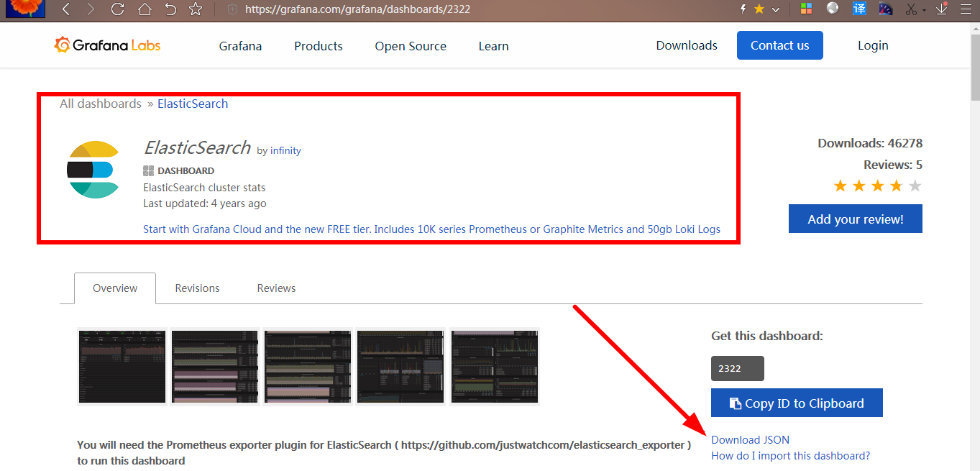Click the Add your review! button
The width and height of the screenshot is (980, 471).
pos(855,219)
